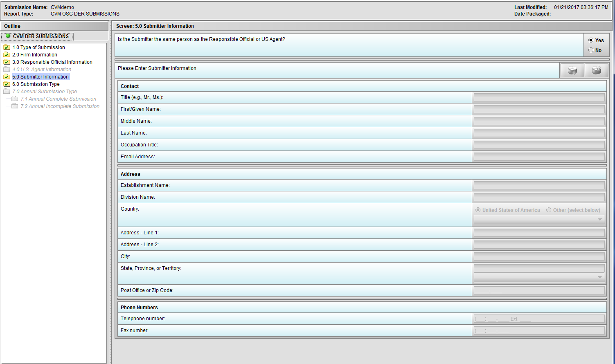Click the greyed folder icon beside 7.1 Annual Complete Submission
This screenshot has height=364, width=615.
point(15,99)
